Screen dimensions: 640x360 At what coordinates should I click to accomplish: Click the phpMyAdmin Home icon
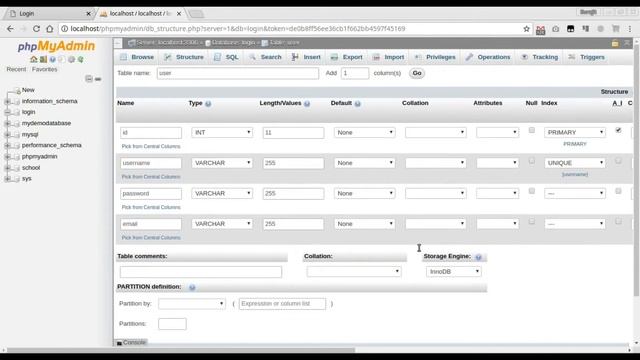pos(33,60)
